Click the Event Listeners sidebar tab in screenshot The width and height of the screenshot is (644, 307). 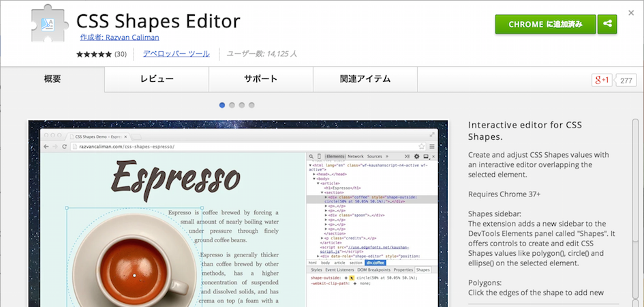(339, 270)
